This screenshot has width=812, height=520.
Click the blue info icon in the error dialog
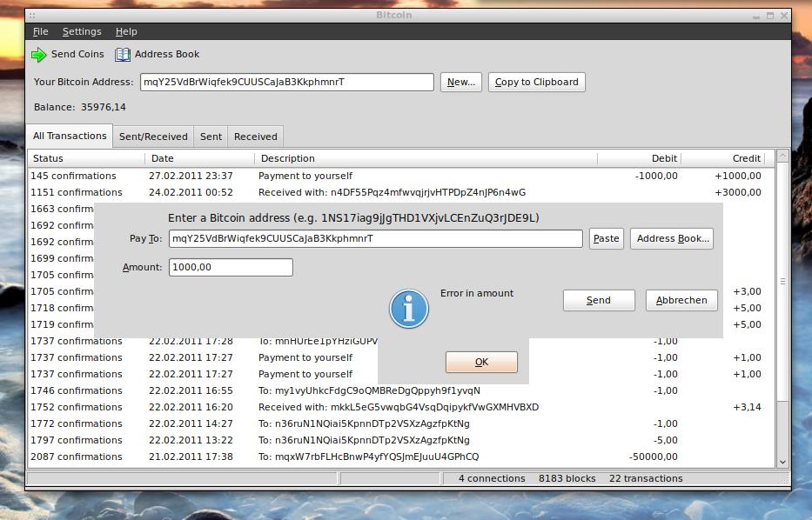[x=408, y=309]
